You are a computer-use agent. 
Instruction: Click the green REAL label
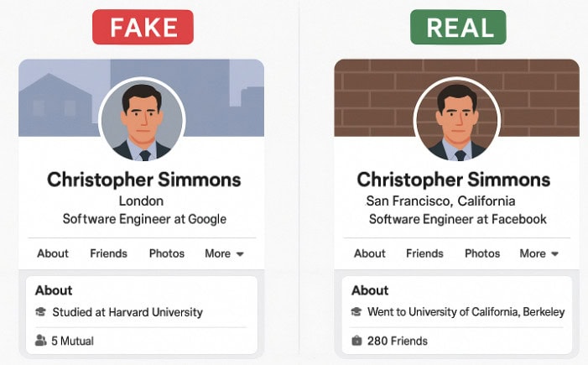[x=457, y=27]
